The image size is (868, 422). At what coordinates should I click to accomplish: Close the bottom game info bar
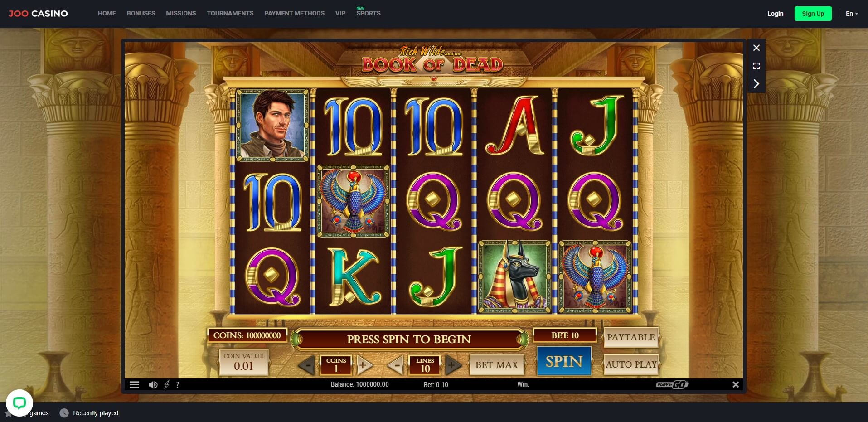736,384
